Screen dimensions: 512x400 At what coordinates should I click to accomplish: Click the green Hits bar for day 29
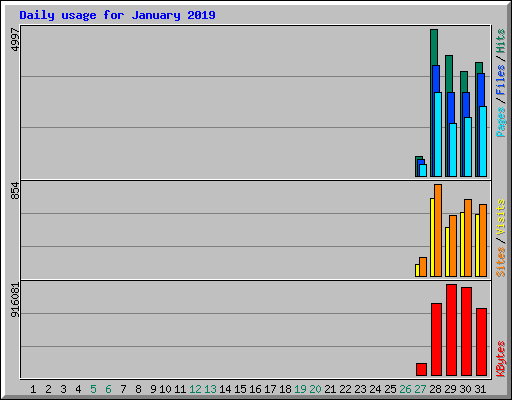click(449, 73)
